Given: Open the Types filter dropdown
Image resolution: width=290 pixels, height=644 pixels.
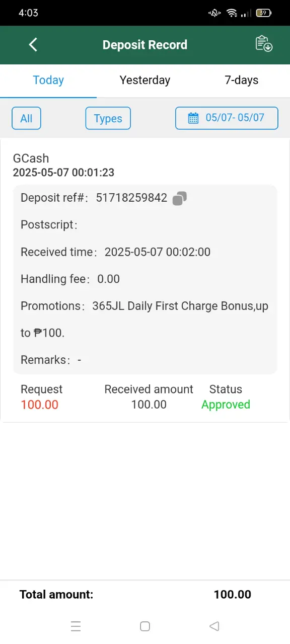Looking at the screenshot, I should pyautogui.click(x=108, y=118).
